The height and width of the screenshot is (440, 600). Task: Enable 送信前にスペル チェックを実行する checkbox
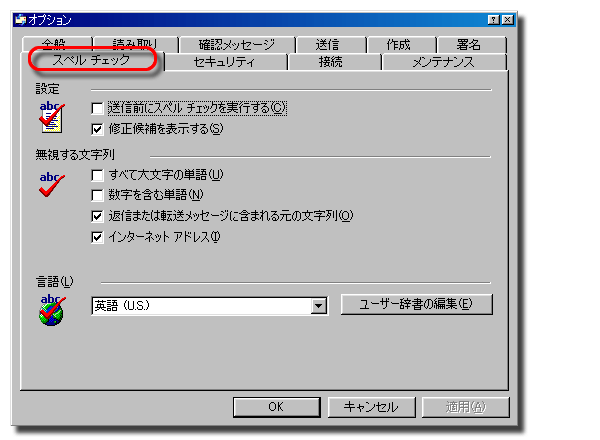coord(97,108)
